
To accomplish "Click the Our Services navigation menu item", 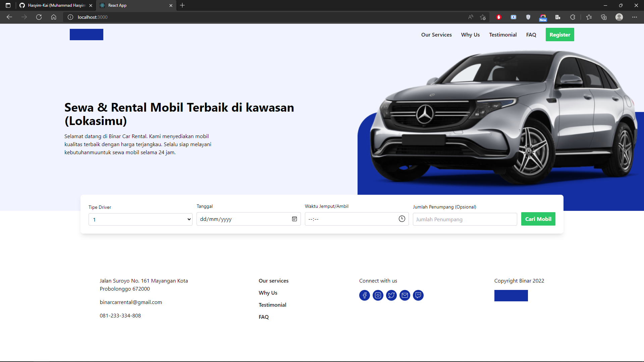I will (x=436, y=35).
